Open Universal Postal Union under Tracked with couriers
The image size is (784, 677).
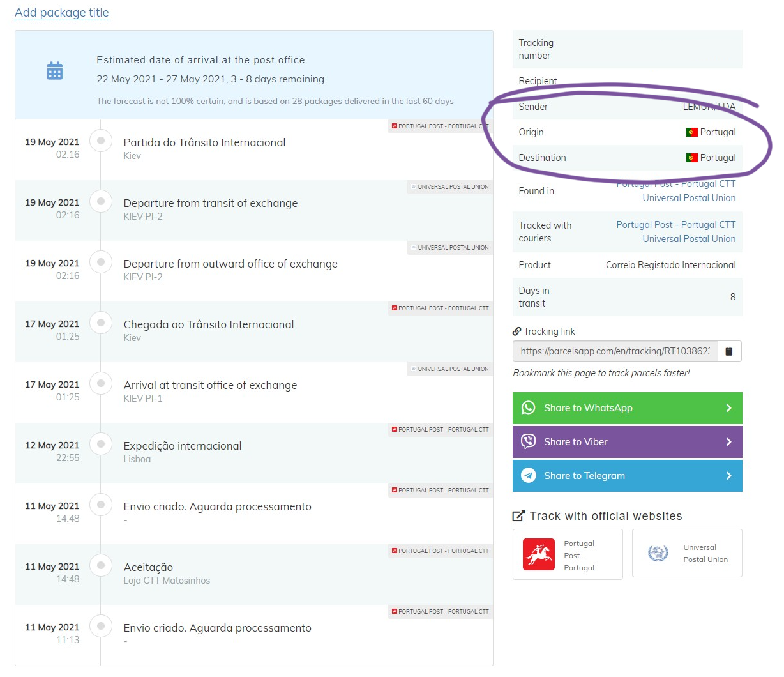pos(689,239)
